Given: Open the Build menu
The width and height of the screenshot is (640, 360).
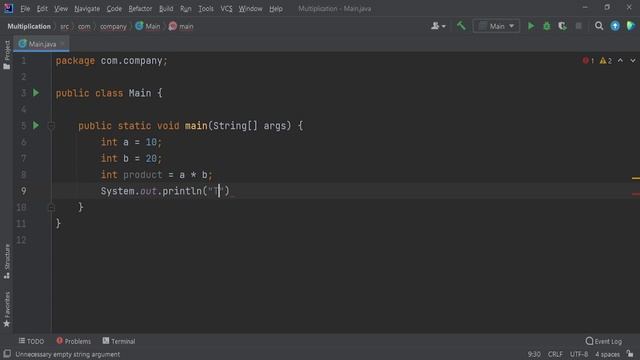Looking at the screenshot, I should (166, 9).
